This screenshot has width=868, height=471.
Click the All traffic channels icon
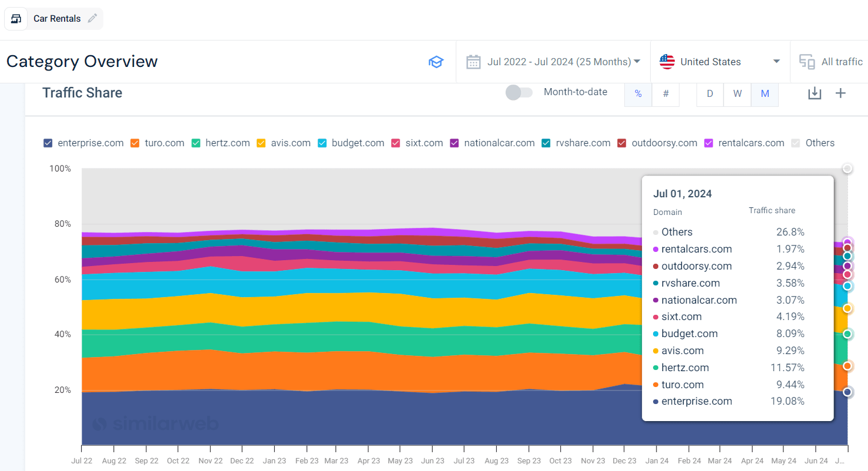tap(807, 61)
